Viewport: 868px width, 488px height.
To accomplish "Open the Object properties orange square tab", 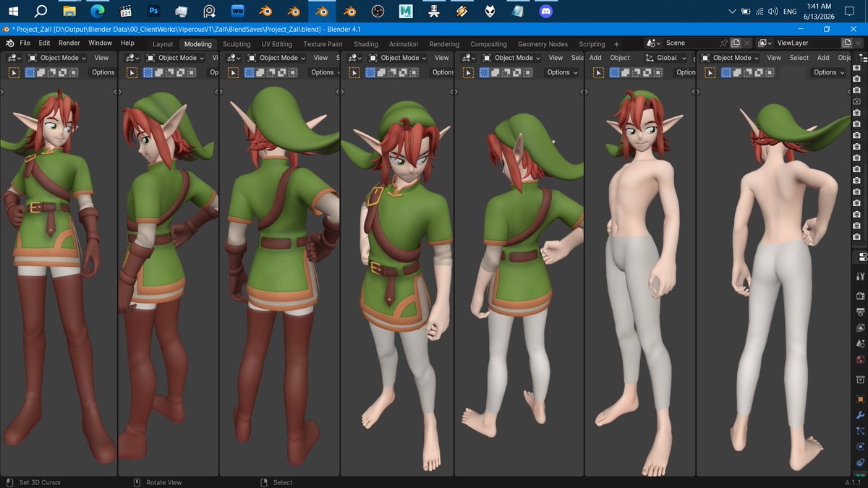I will (x=861, y=398).
